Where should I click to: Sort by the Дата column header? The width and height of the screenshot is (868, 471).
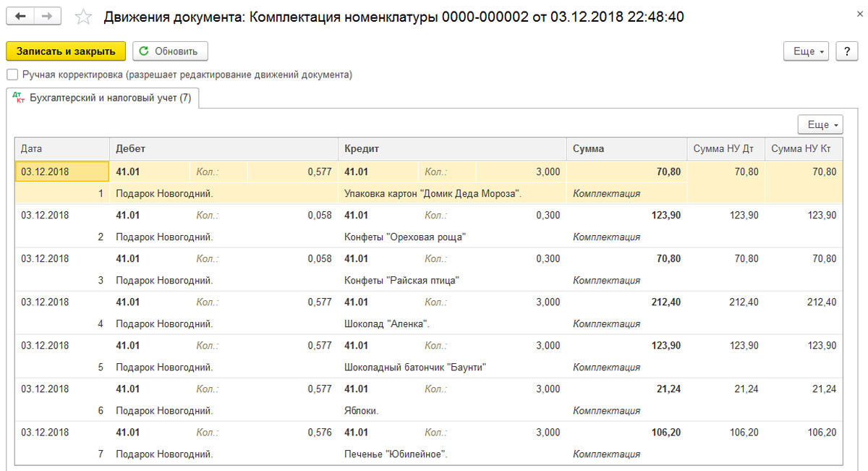click(x=61, y=149)
